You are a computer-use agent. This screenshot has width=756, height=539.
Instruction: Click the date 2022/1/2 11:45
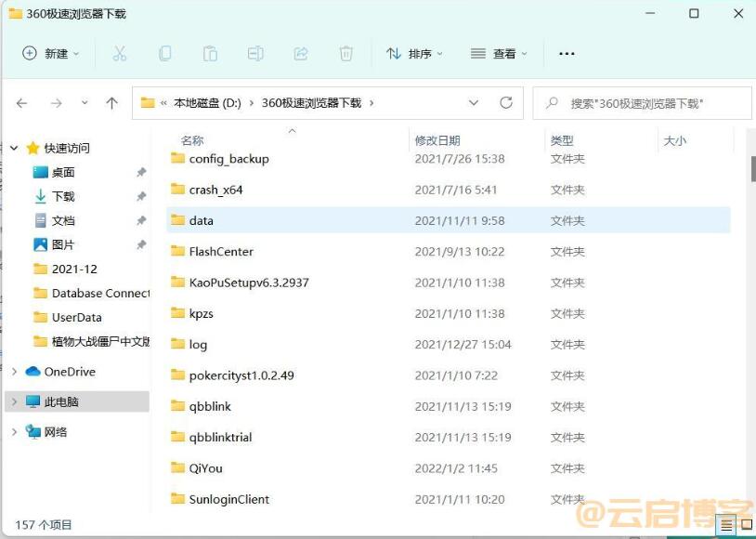[x=456, y=468]
